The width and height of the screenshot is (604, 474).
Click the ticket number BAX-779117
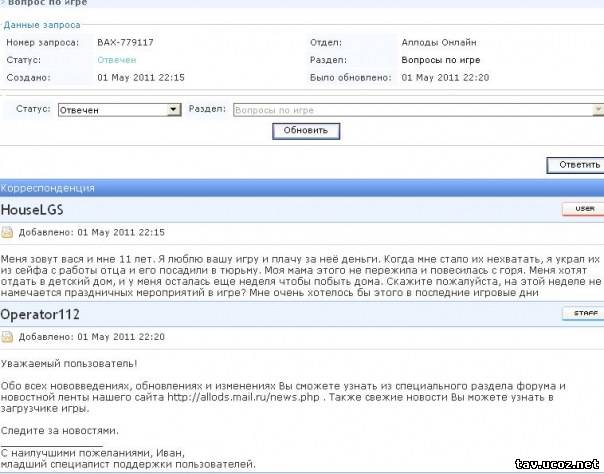(x=126, y=43)
